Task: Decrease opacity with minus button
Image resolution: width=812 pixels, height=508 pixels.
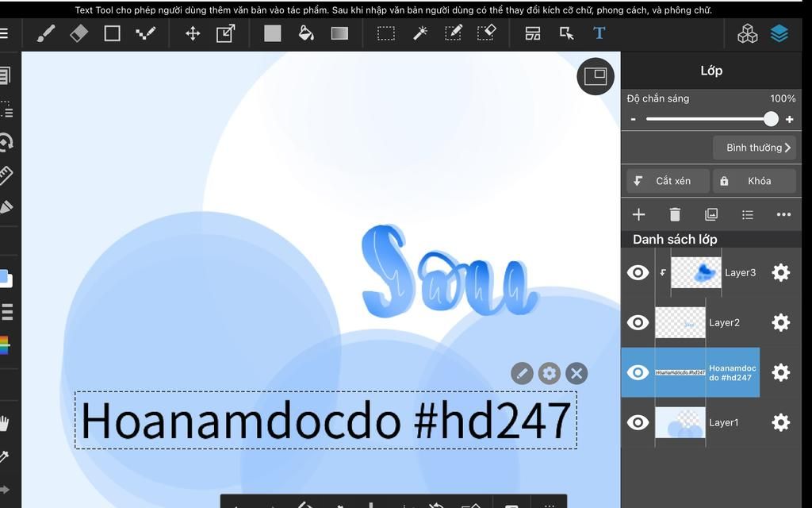Action: (x=633, y=119)
